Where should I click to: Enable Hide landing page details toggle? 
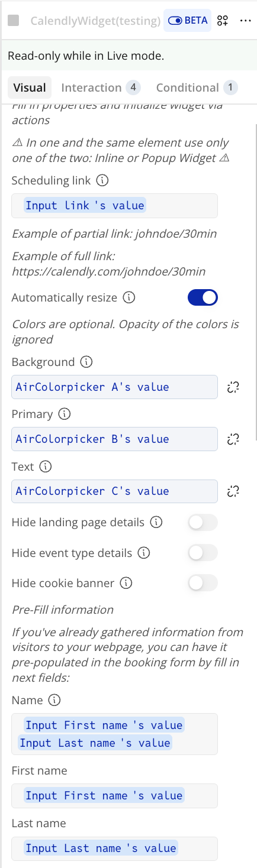coord(203,523)
